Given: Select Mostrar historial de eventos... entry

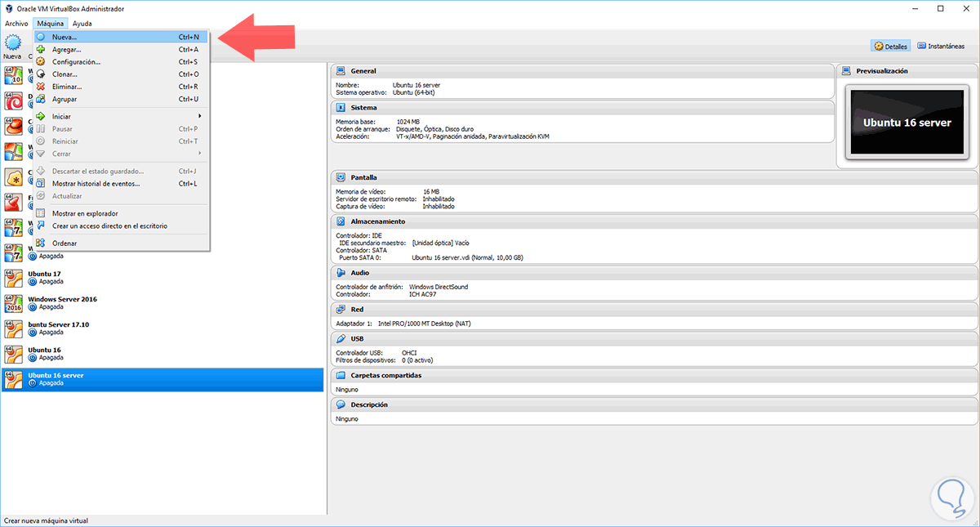Looking at the screenshot, I should click(121, 183).
